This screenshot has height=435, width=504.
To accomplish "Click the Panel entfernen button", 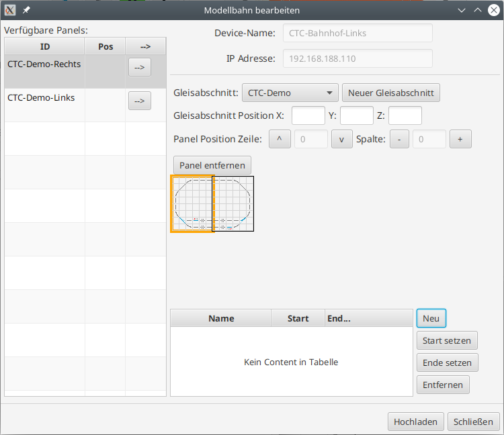I will pos(212,165).
